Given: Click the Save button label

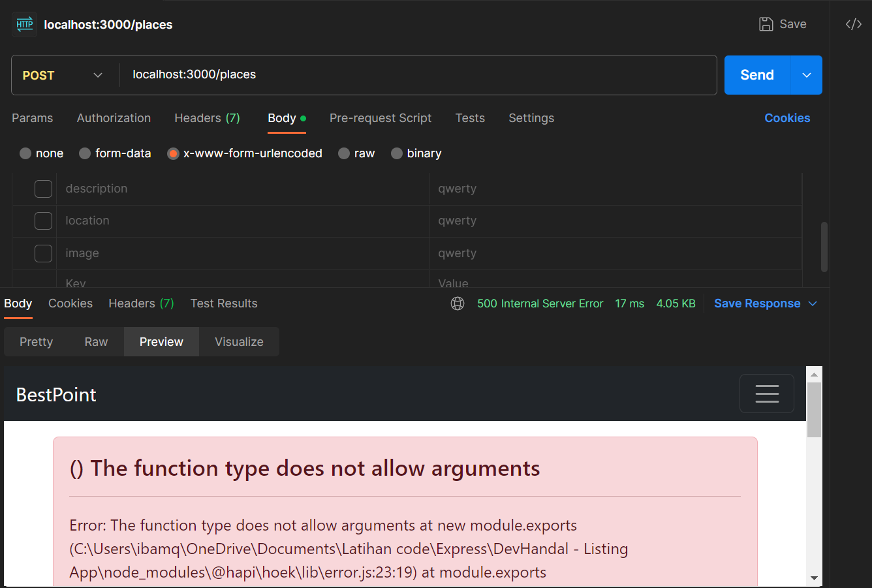Looking at the screenshot, I should point(793,24).
